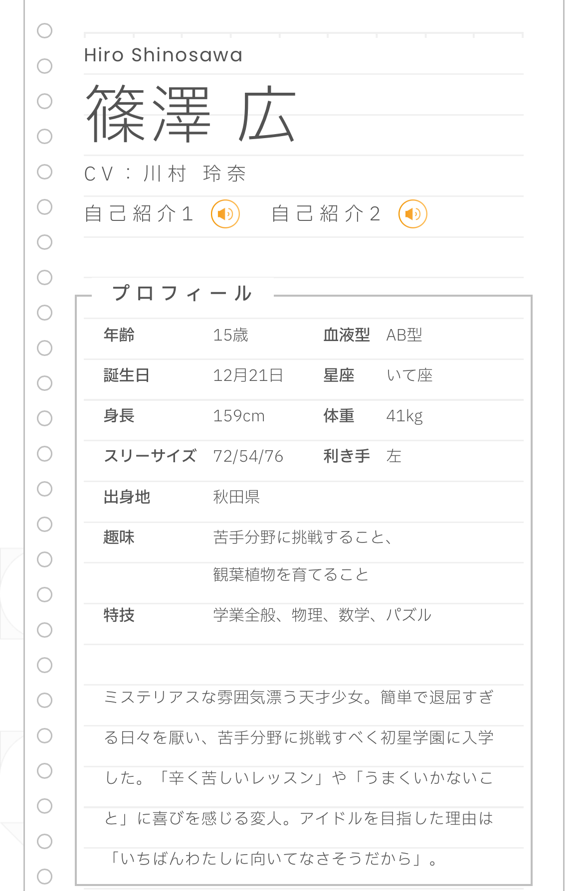Select the 体重 value 41kg

click(404, 416)
